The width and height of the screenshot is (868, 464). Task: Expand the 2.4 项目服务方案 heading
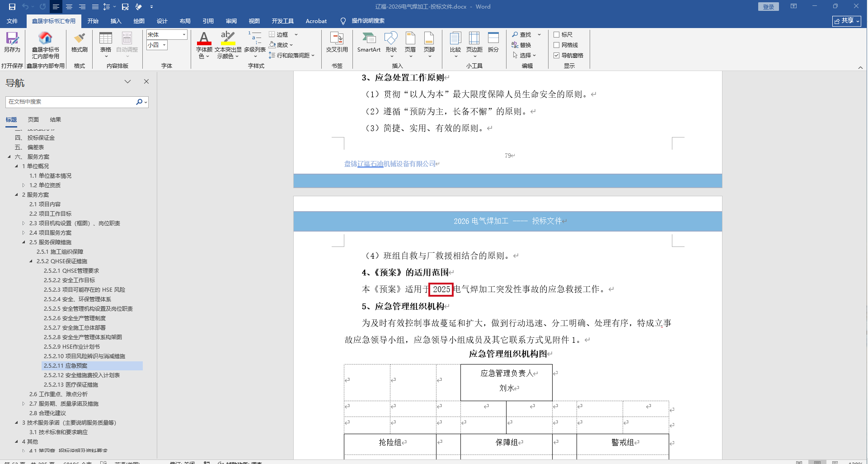(23, 233)
